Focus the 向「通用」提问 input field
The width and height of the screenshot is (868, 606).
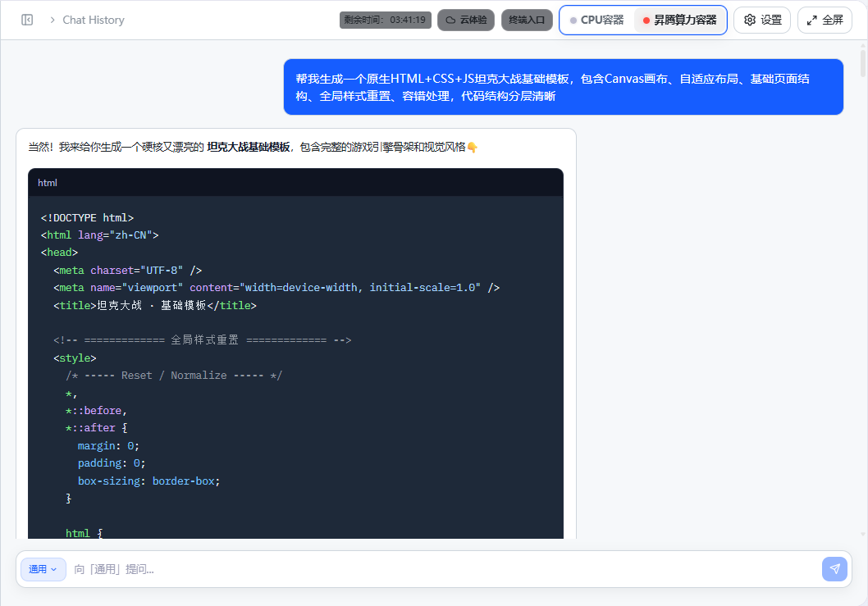443,569
